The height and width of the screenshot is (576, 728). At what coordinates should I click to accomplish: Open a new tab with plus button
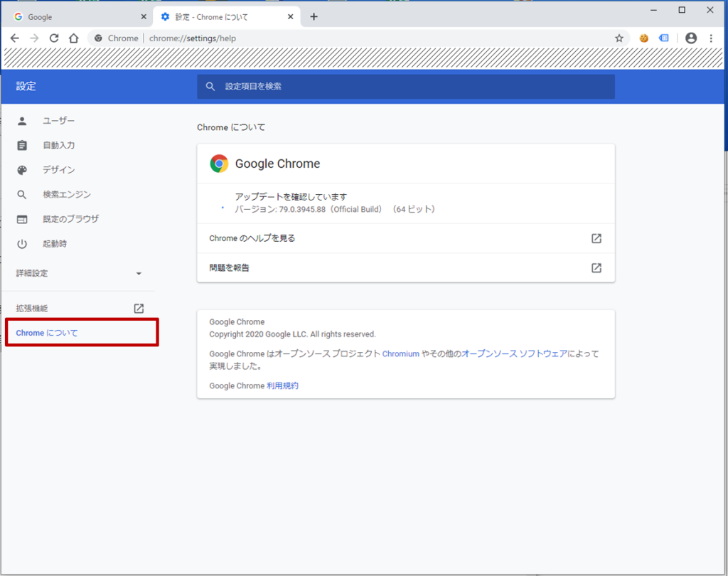pos(314,17)
